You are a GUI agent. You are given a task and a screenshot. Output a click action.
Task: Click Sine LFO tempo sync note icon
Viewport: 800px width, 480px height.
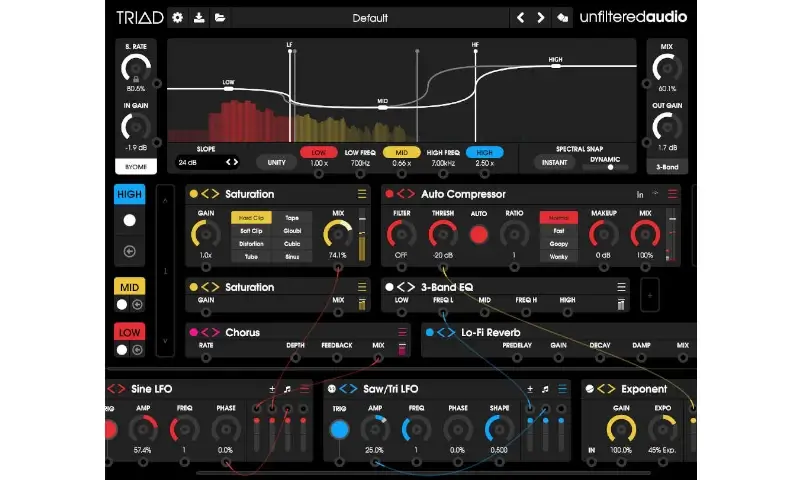tap(287, 389)
